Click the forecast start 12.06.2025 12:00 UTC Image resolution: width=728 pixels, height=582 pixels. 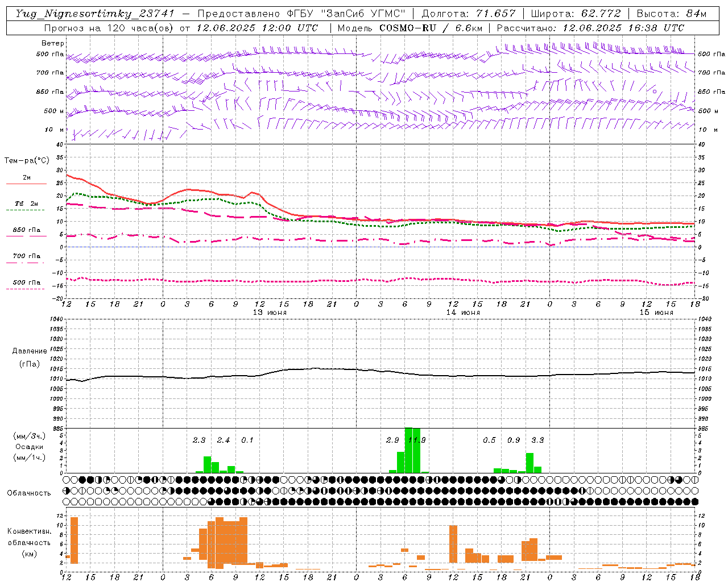click(257, 28)
